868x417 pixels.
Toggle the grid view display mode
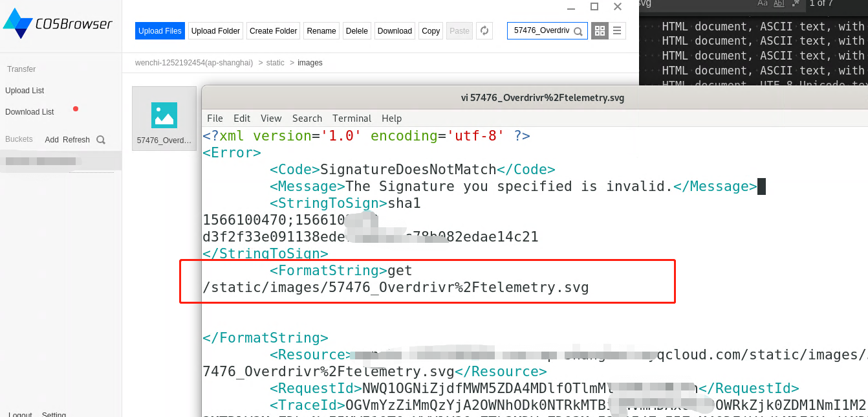coord(599,30)
